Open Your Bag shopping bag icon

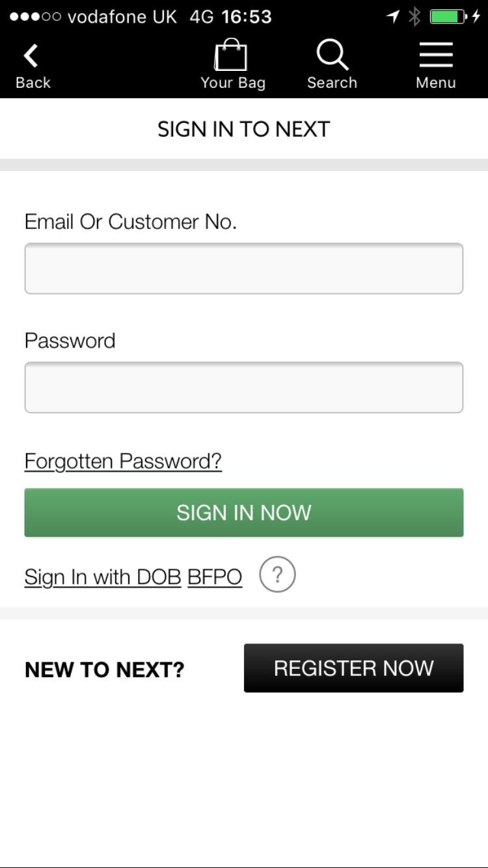(232, 55)
